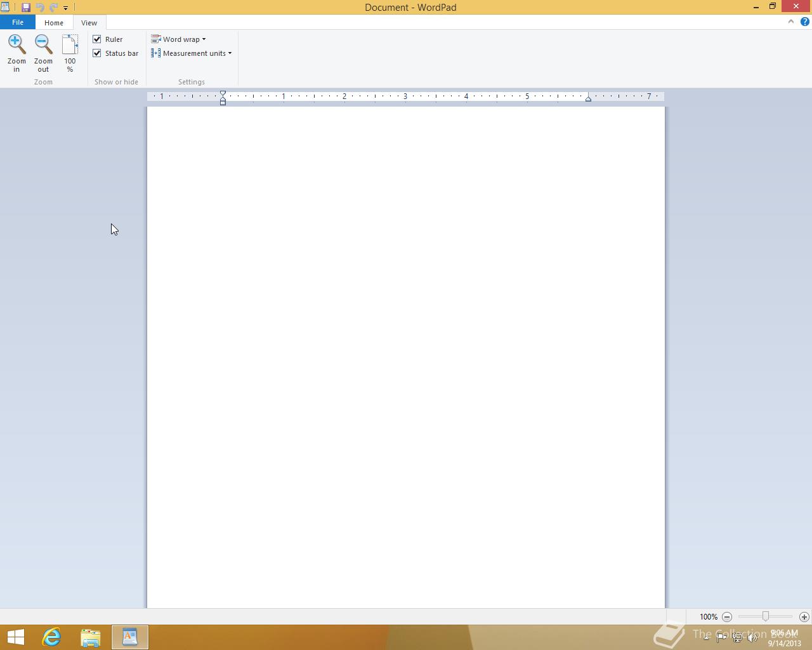Click the WordPad application icon in title bar
This screenshot has height=650, width=812.
coord(5,7)
